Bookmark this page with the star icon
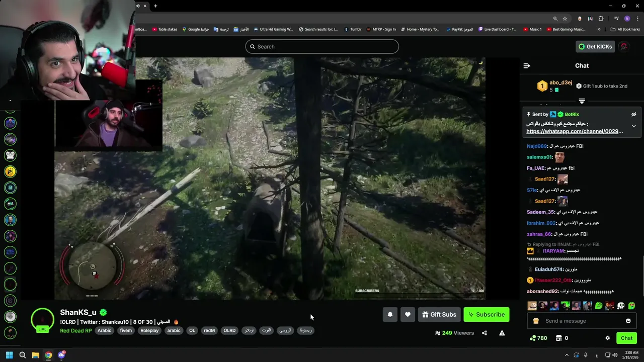 [x=565, y=19]
